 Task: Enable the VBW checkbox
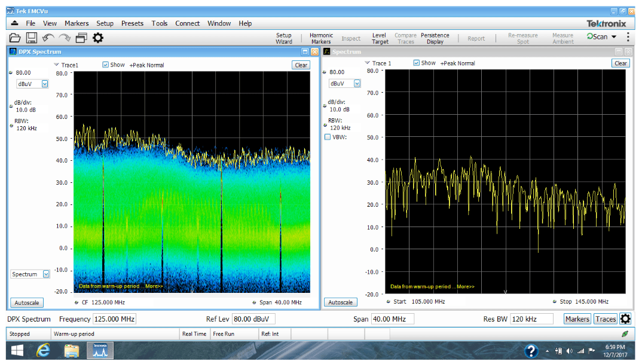327,137
